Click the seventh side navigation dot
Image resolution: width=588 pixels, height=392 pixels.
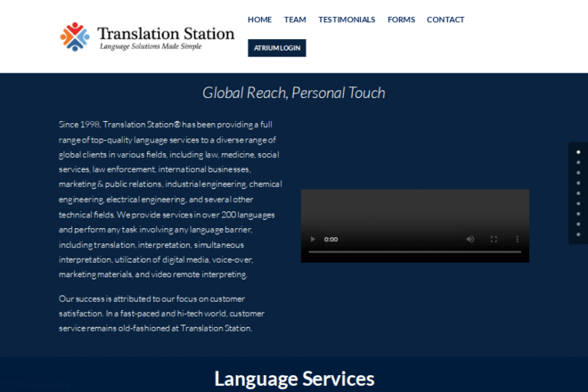(x=578, y=214)
